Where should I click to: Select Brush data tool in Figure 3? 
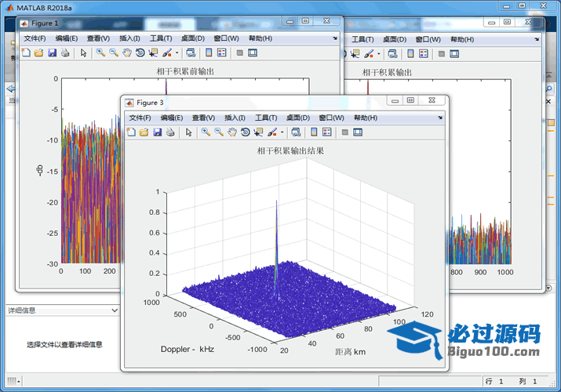tap(272, 132)
